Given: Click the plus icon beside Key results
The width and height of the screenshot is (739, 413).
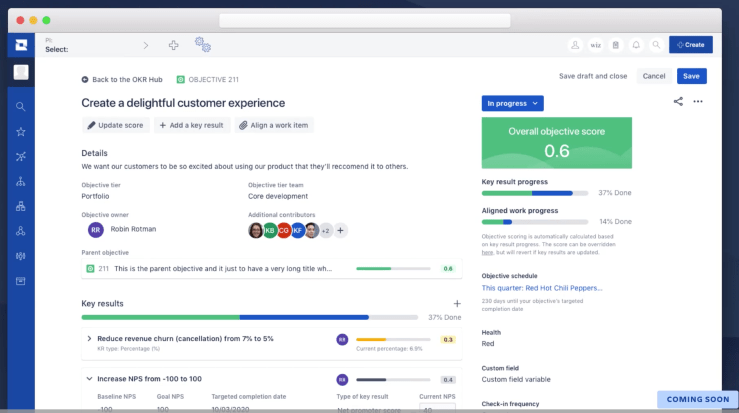Looking at the screenshot, I should [457, 303].
